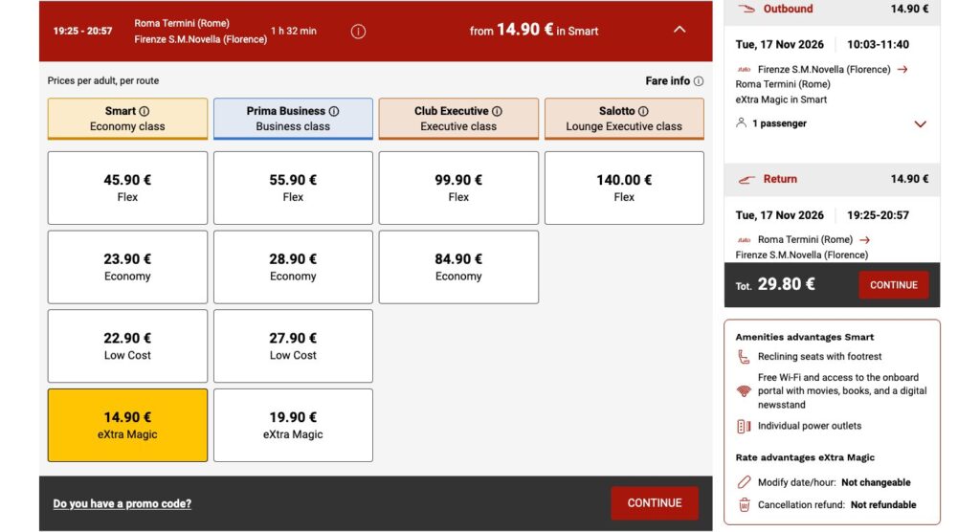The width and height of the screenshot is (980, 532).
Task: Click the passenger person icon
Action: [742, 123]
